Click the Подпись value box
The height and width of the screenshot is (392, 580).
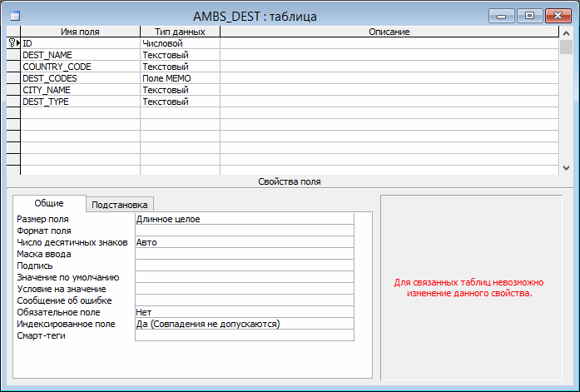click(x=245, y=265)
